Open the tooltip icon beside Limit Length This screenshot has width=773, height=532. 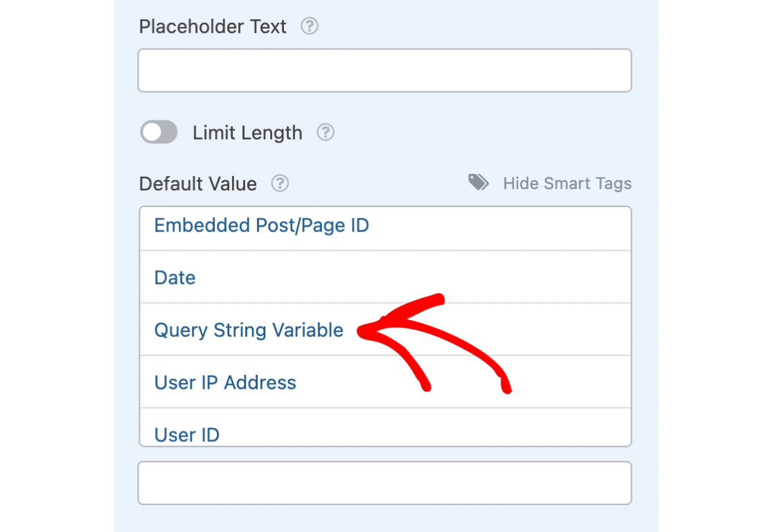pyautogui.click(x=326, y=132)
